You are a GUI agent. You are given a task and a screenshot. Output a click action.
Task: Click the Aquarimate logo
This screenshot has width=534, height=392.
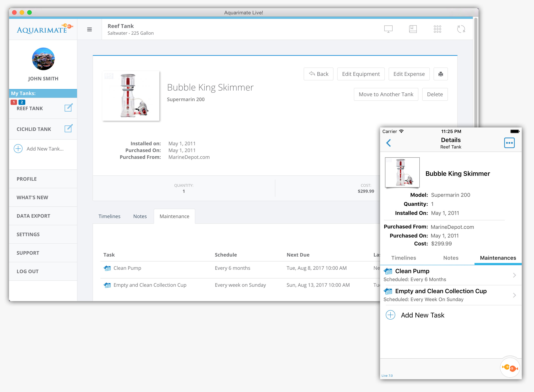pyautogui.click(x=45, y=29)
